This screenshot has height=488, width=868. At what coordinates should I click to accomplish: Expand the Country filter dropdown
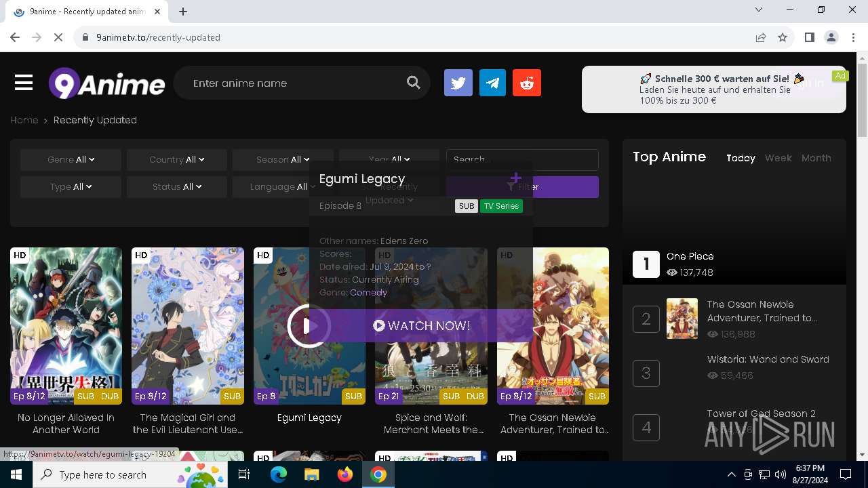tap(176, 159)
